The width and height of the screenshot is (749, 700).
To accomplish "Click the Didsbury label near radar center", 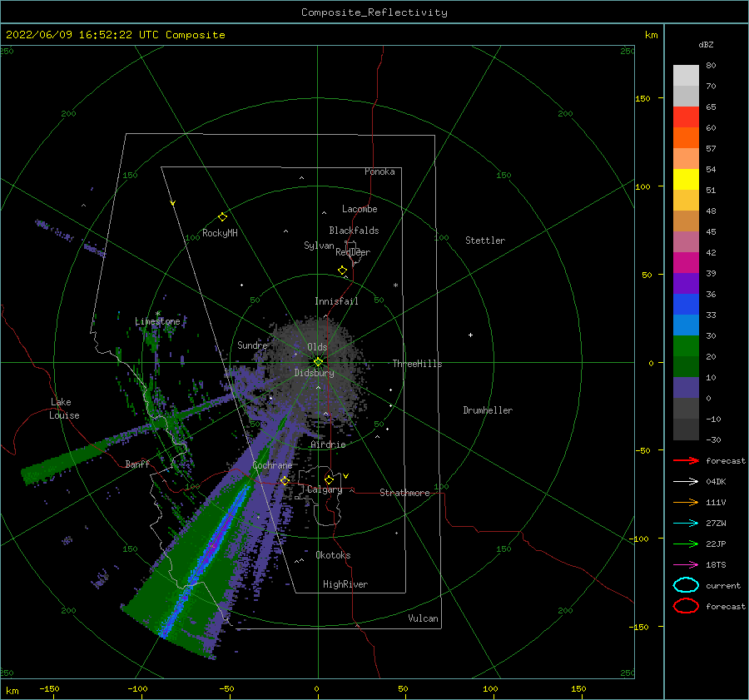I will [314, 373].
